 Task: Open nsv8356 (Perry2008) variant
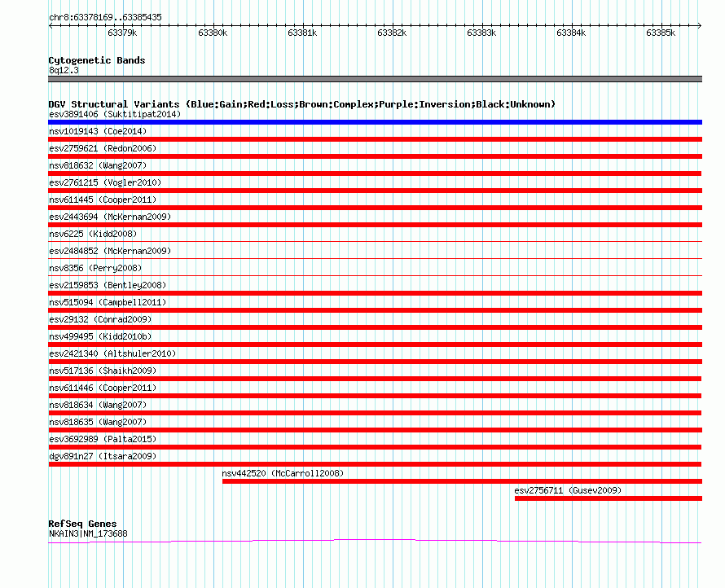[x=95, y=268]
